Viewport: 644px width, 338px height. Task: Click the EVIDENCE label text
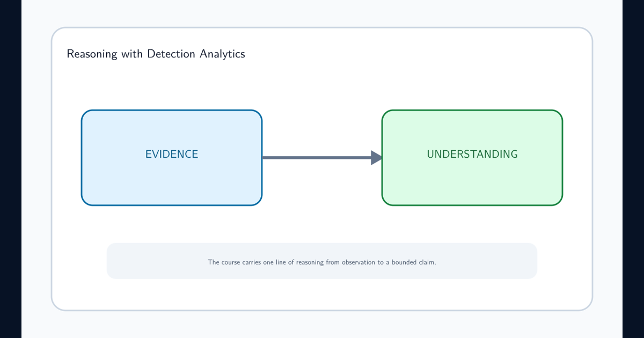172,154
